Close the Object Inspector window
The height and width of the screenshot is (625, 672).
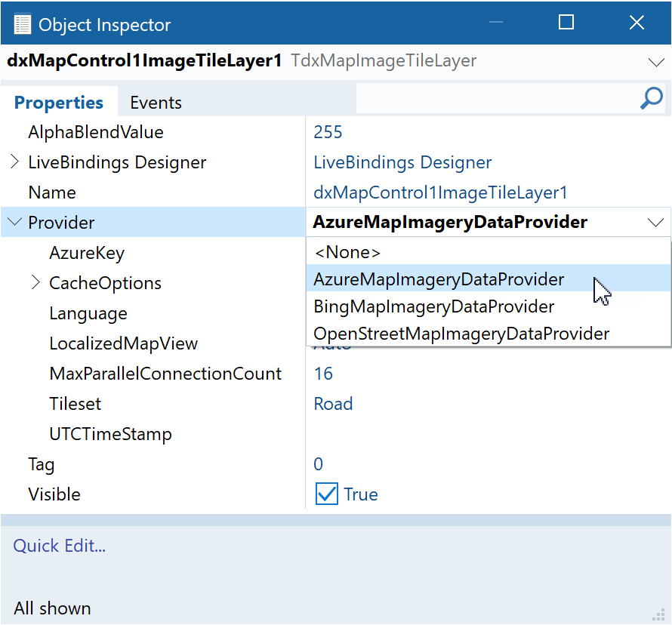(x=637, y=23)
